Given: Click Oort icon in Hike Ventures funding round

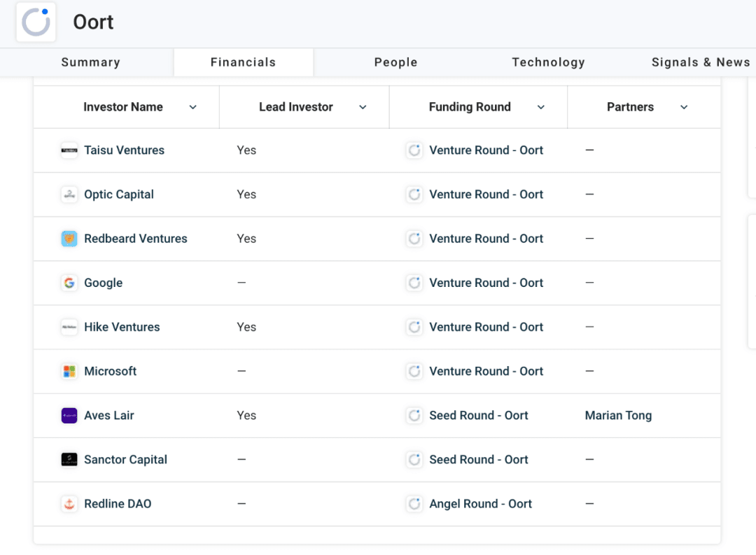Looking at the screenshot, I should [x=414, y=328].
